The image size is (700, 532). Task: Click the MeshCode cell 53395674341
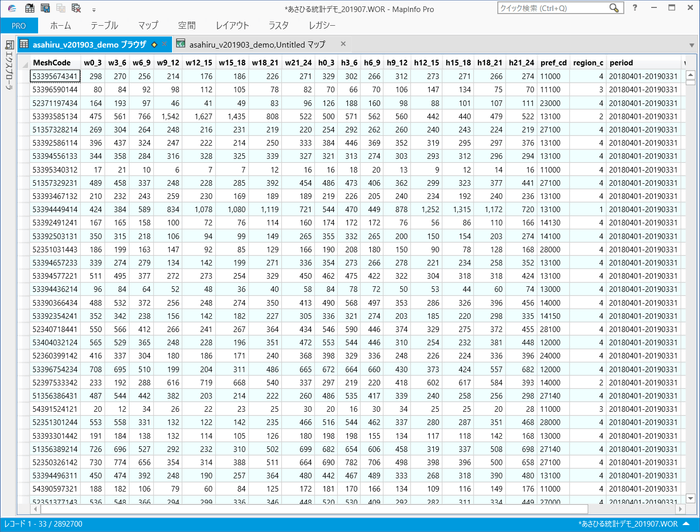[55, 76]
